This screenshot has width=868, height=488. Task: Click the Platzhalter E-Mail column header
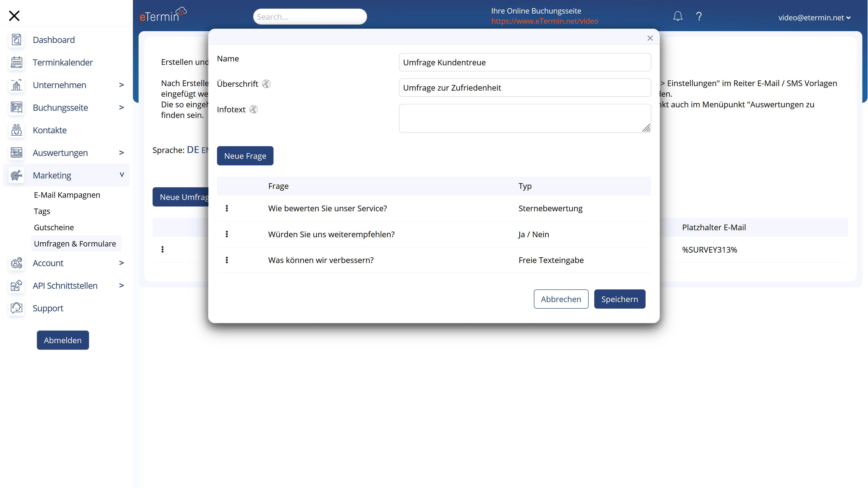(714, 227)
